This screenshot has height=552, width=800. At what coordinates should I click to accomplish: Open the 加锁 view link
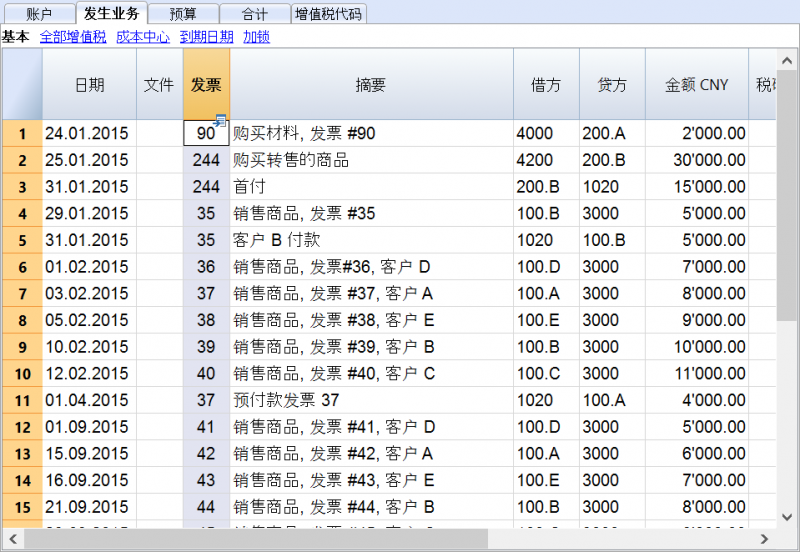coord(256,37)
